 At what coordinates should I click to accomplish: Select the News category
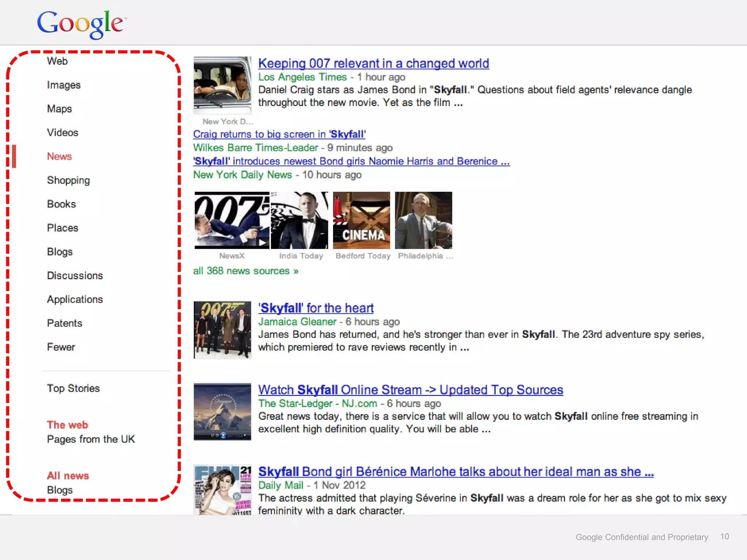(59, 156)
